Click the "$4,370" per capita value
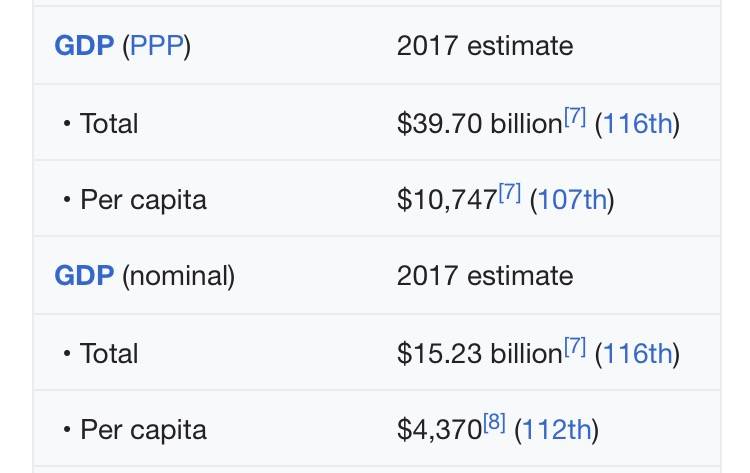 [438, 430]
